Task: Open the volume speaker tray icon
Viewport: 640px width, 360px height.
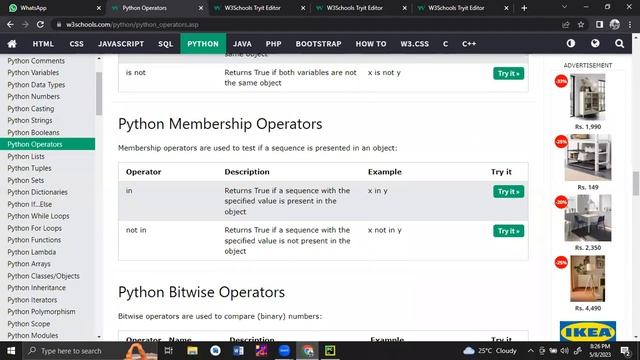Action: [x=564, y=351]
